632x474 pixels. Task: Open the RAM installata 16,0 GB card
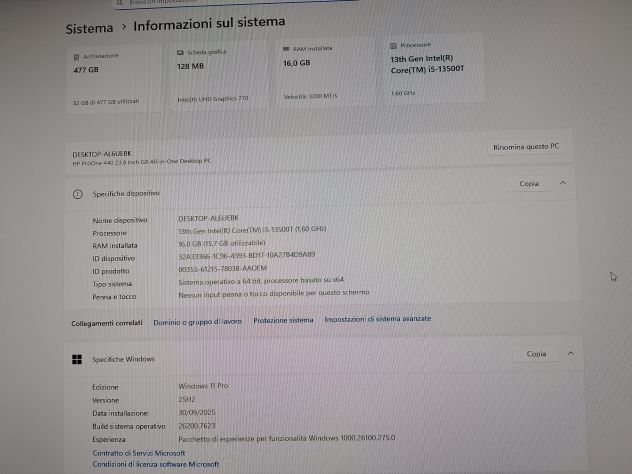(325, 72)
